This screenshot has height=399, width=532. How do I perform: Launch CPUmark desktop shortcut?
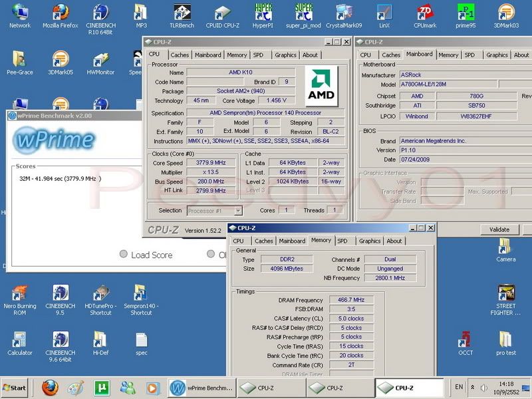tap(425, 15)
